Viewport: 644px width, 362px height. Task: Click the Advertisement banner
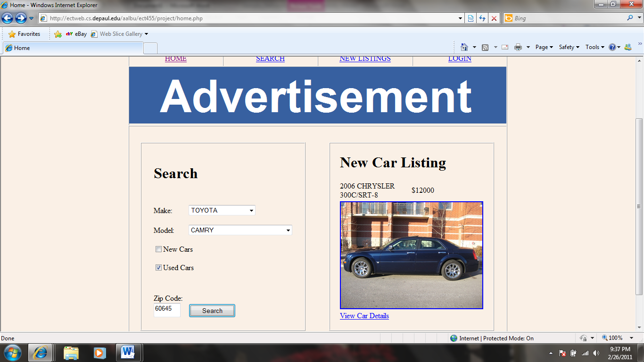pos(318,95)
